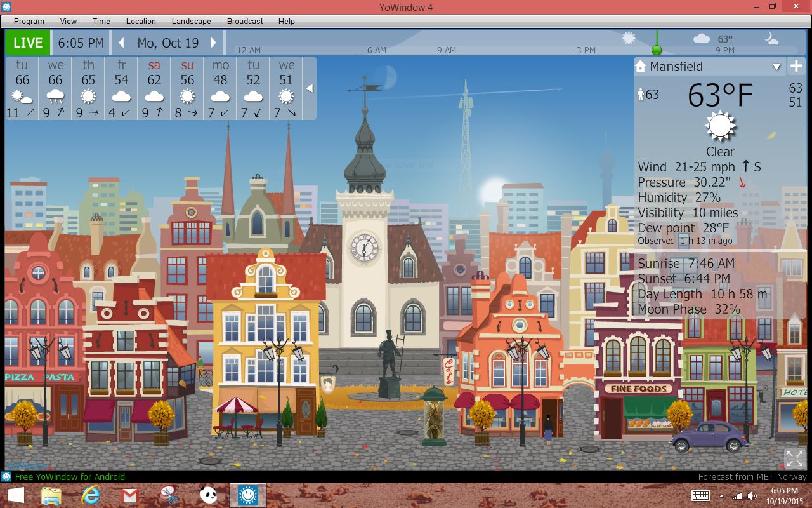This screenshot has height=508, width=812.
Task: Select Saturday forecast showing 62 degrees
Action: point(154,88)
